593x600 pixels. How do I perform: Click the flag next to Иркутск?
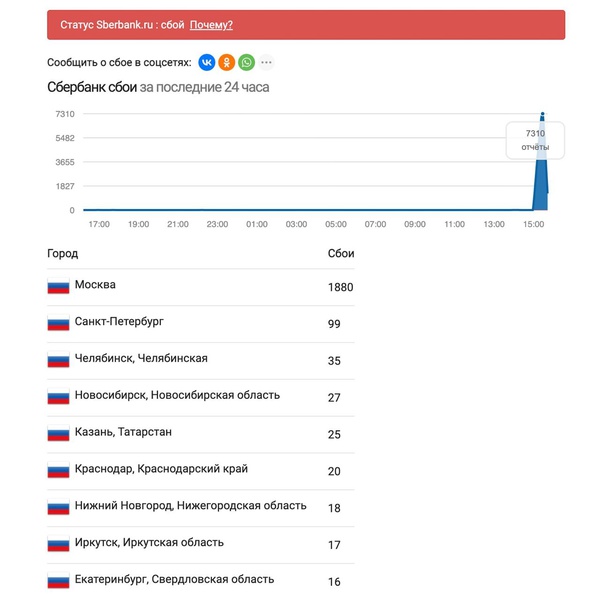[x=59, y=544]
